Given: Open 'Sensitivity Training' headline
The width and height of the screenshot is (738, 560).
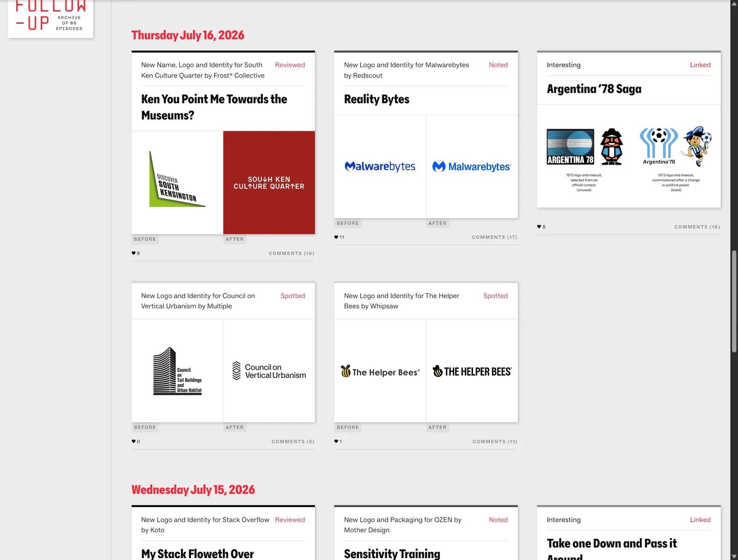Looking at the screenshot, I should click(392, 553).
